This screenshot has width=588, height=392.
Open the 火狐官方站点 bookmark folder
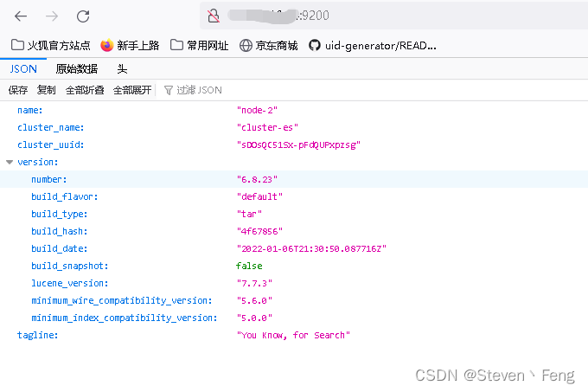tap(51, 45)
